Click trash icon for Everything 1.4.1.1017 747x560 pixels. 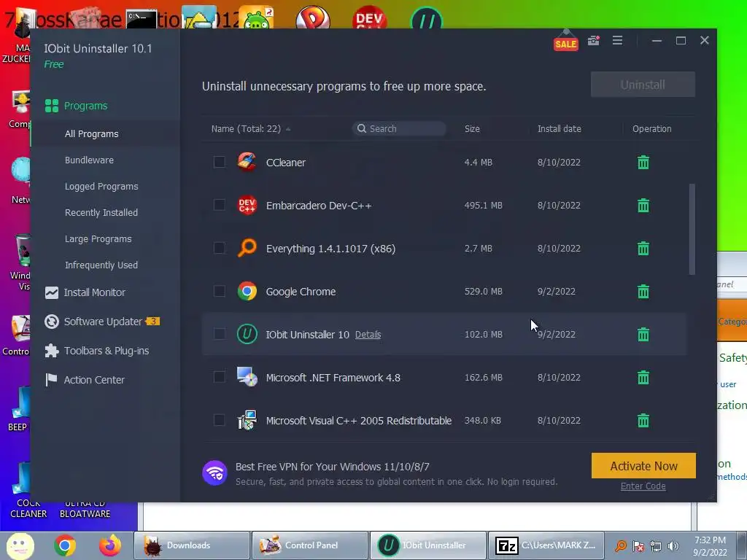tap(643, 248)
